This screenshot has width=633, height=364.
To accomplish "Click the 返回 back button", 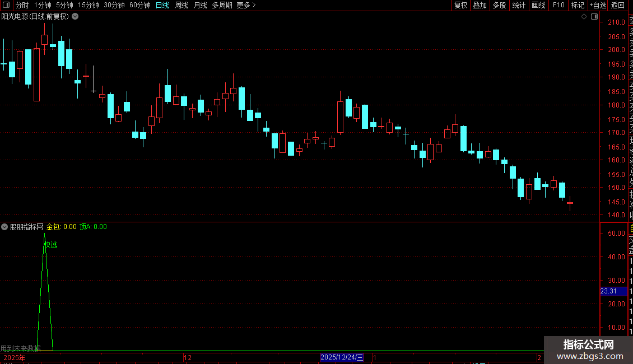I will click(x=618, y=5).
